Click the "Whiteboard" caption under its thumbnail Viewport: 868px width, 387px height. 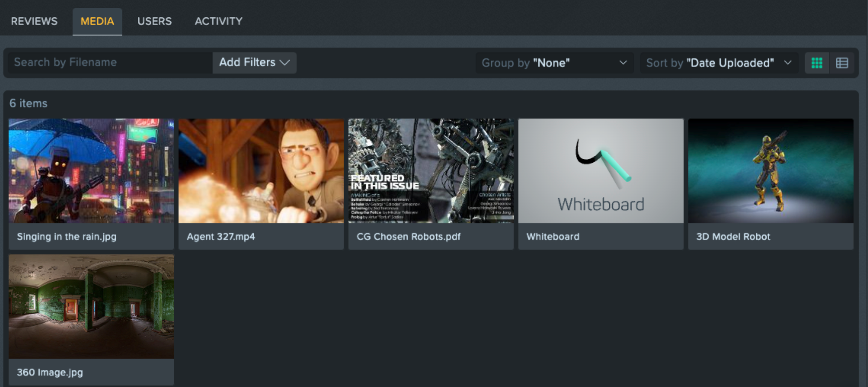553,236
